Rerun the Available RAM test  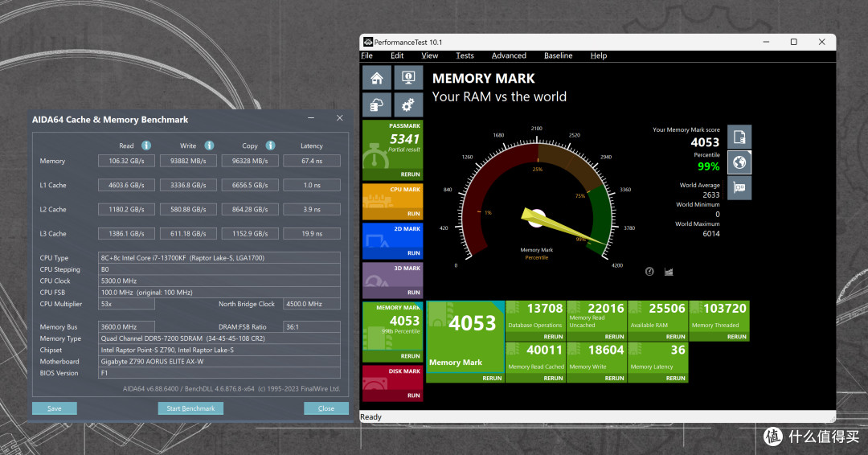coord(675,337)
